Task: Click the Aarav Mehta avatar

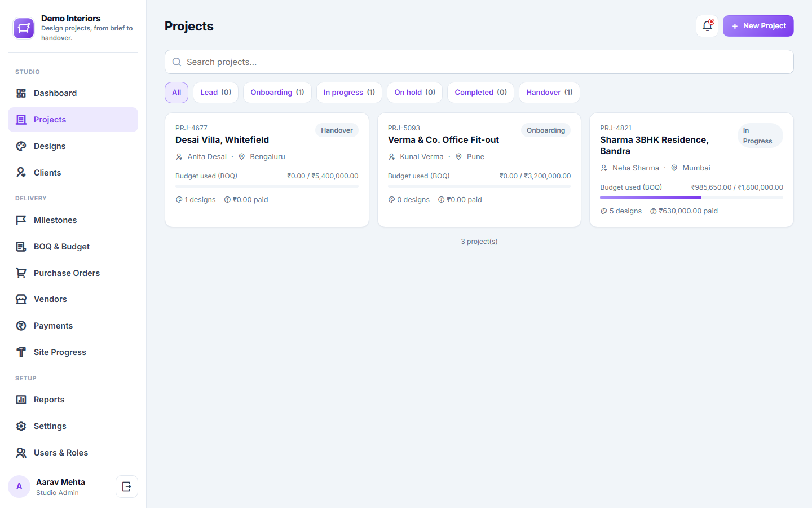Action: (19, 487)
